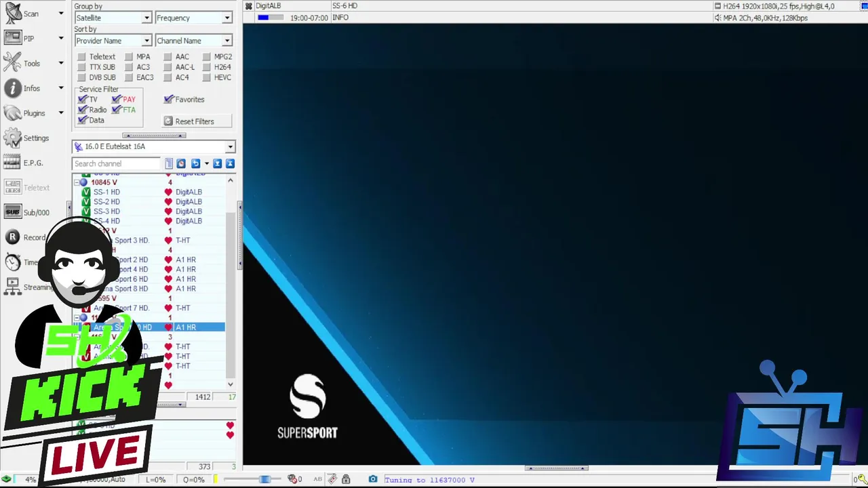Click the satellite icon beside DigitALB at the top
868x488 pixels.
(x=249, y=6)
